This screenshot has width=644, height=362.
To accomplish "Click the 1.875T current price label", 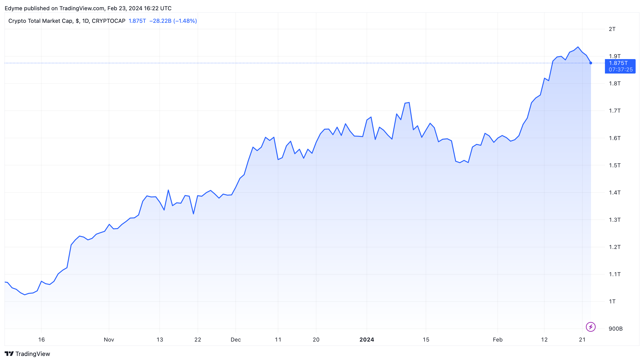I will (618, 63).
